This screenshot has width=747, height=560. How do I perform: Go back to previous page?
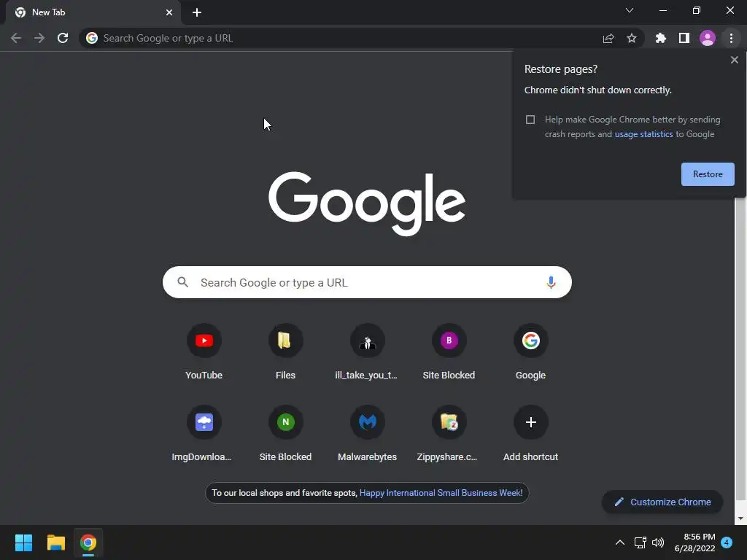pyautogui.click(x=16, y=38)
